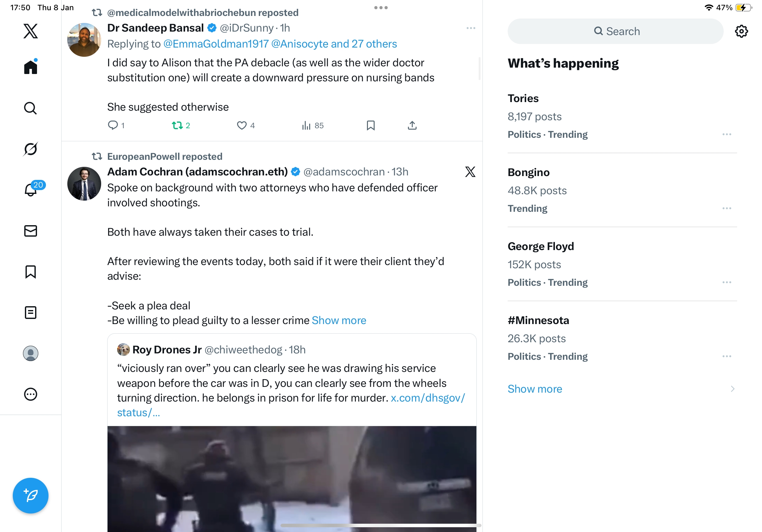
Task: Share Dr Sandeep Bansal's post
Action: point(412,125)
